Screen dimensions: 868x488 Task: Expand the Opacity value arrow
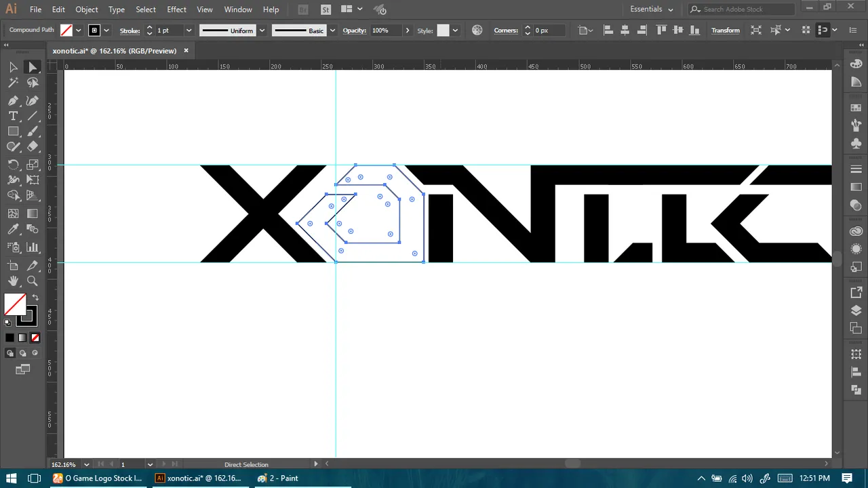point(407,30)
